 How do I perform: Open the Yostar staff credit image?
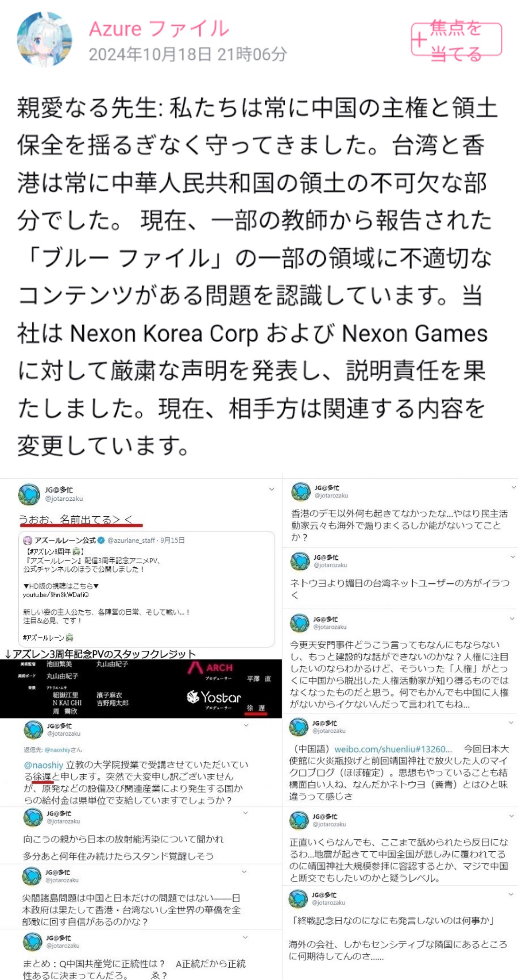pos(141,688)
